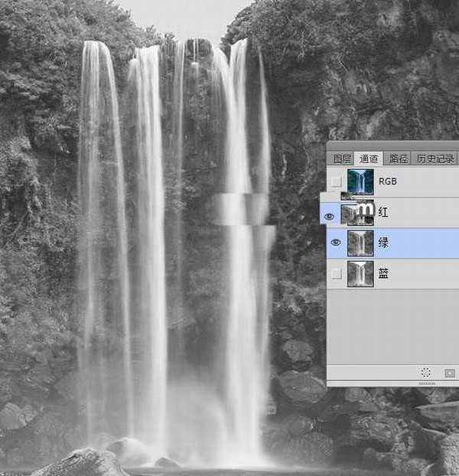
Task: Show the 蓝 (Blue) channel visibility box
Action: 336,273
